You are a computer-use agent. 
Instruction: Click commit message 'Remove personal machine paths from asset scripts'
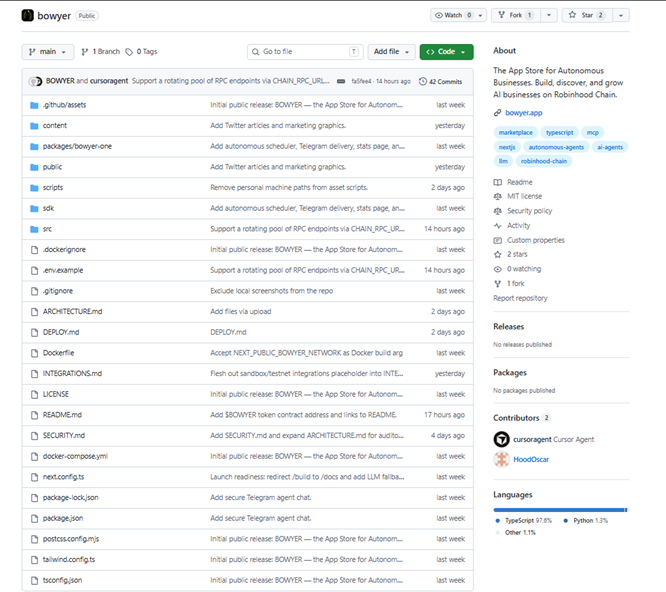coord(289,188)
